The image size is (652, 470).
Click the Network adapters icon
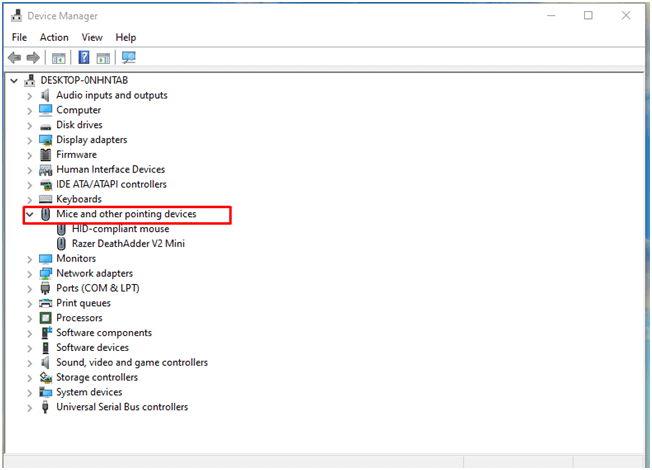point(45,274)
